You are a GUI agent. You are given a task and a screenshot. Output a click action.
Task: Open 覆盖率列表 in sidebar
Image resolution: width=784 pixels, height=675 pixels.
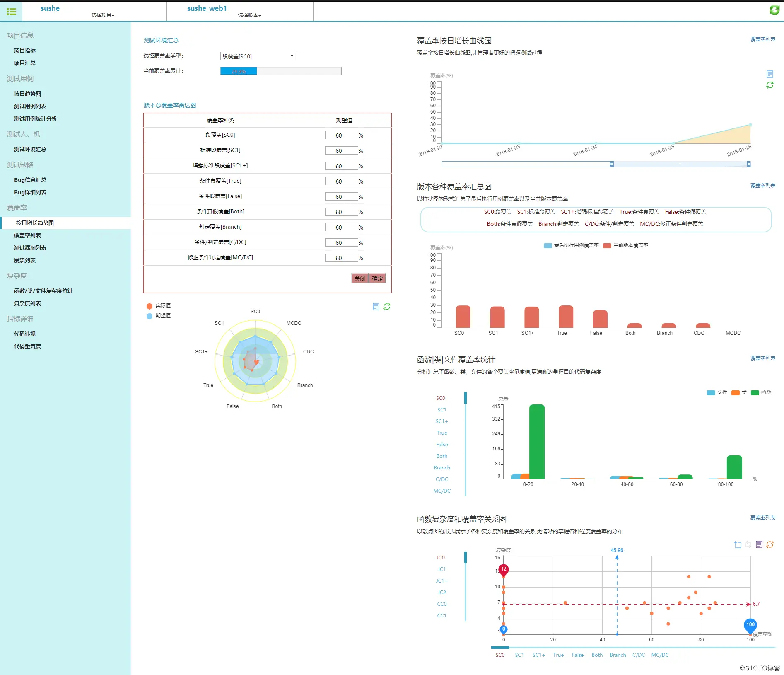pyautogui.click(x=27, y=235)
